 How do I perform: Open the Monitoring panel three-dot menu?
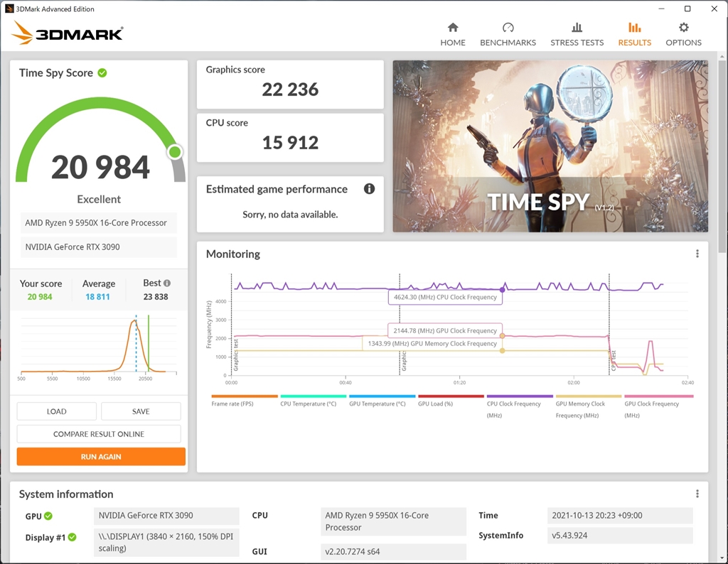tap(697, 254)
